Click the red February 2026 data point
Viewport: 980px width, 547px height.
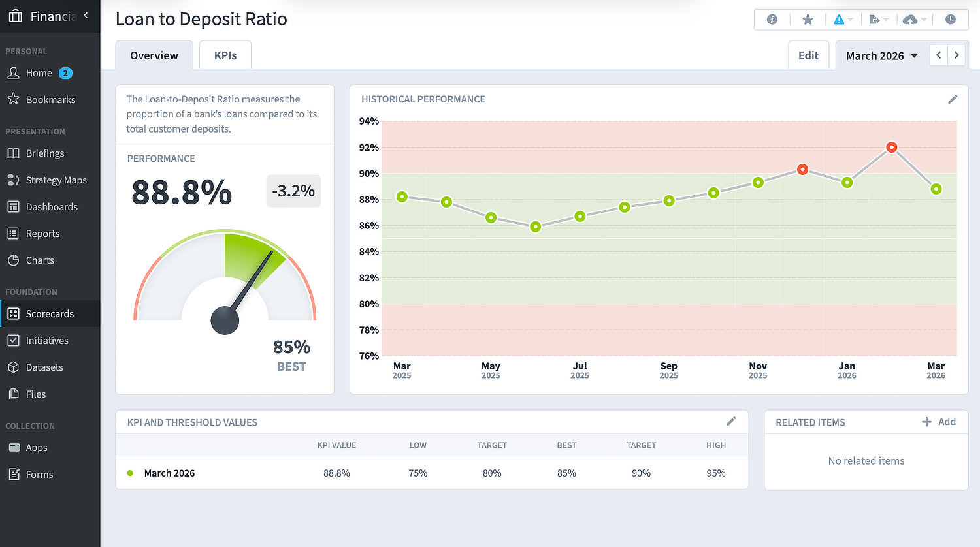coord(891,148)
